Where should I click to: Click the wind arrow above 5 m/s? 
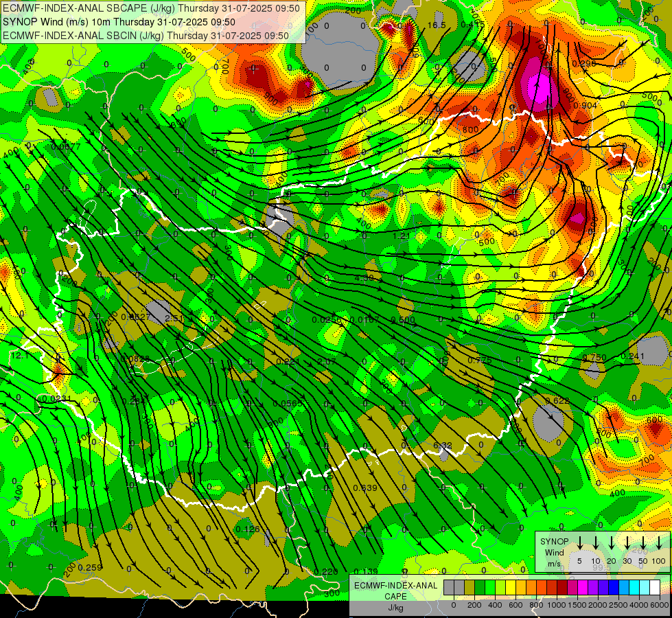580,542
